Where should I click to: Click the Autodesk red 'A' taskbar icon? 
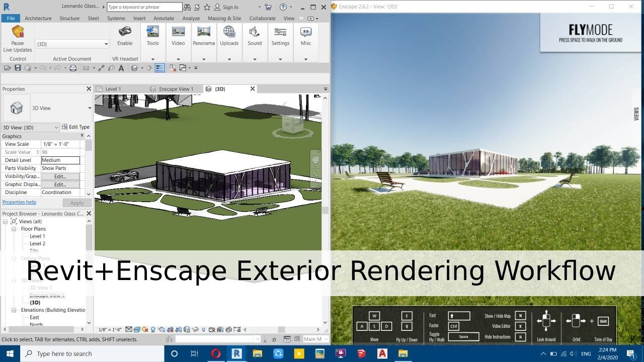(382, 353)
